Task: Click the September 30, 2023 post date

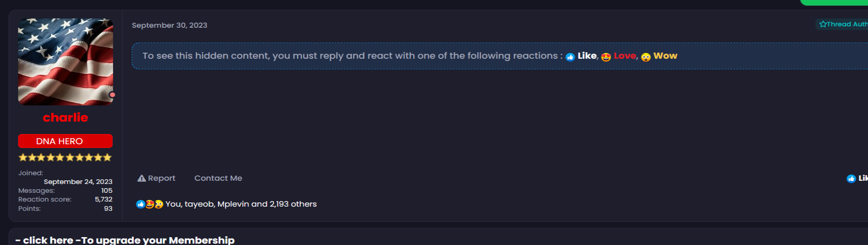Action: coord(169,25)
